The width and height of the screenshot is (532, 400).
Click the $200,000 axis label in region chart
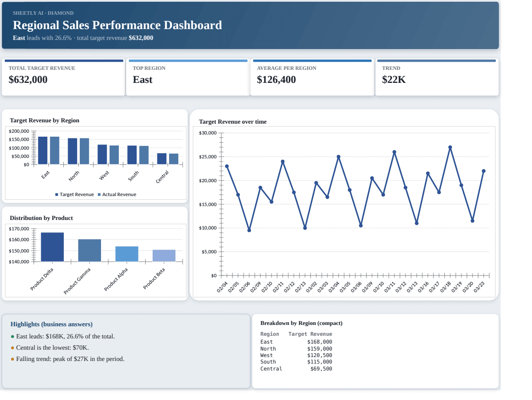click(x=19, y=131)
